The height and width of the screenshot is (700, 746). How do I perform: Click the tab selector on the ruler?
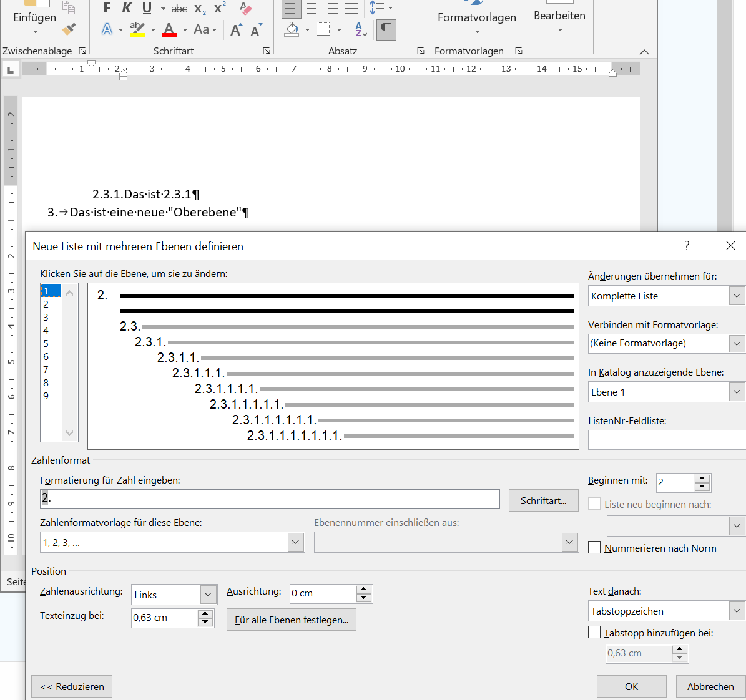[10, 70]
